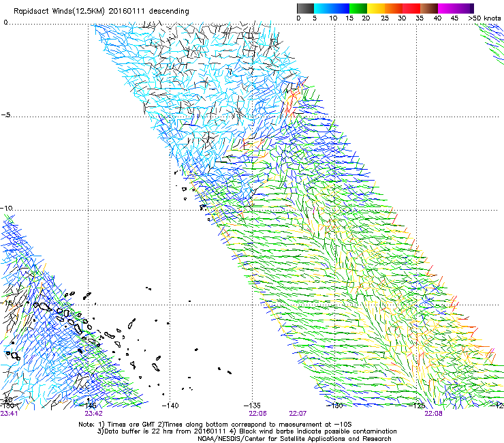Click the '30' legend scale label

pyautogui.click(x=402, y=18)
